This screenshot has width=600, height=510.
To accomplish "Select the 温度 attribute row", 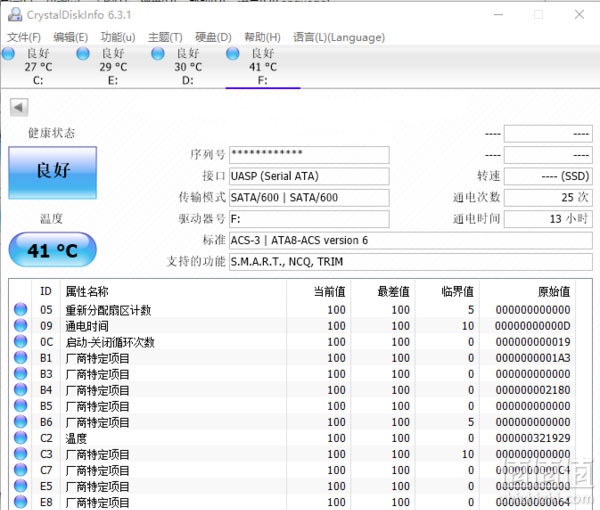I will 292,438.
